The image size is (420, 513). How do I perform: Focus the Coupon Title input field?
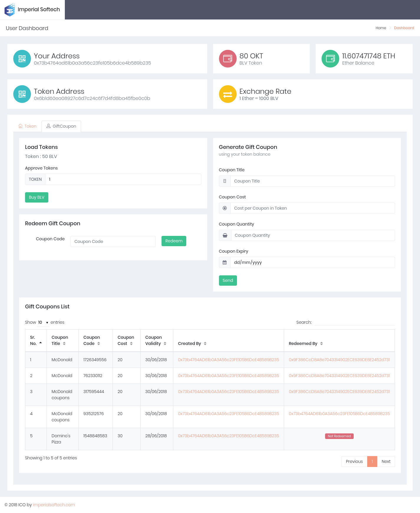(x=312, y=181)
